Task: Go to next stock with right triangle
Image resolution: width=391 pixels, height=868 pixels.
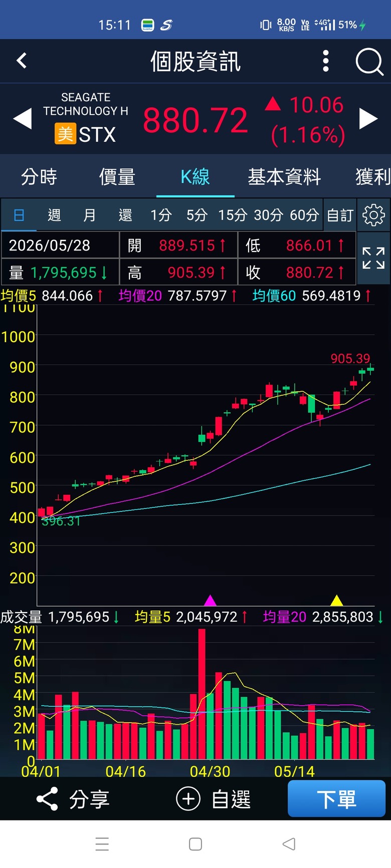Action: (368, 119)
